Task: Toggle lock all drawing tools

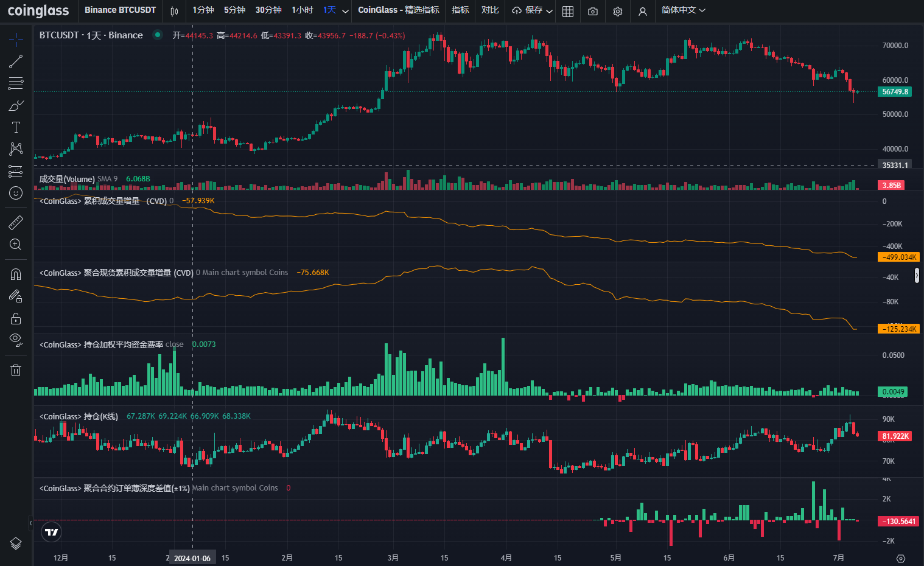Action: click(16, 318)
